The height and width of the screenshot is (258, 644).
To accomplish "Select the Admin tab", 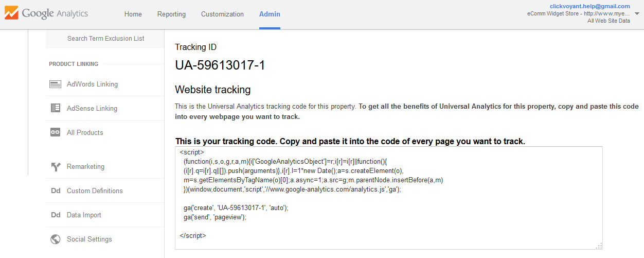I will [x=270, y=14].
